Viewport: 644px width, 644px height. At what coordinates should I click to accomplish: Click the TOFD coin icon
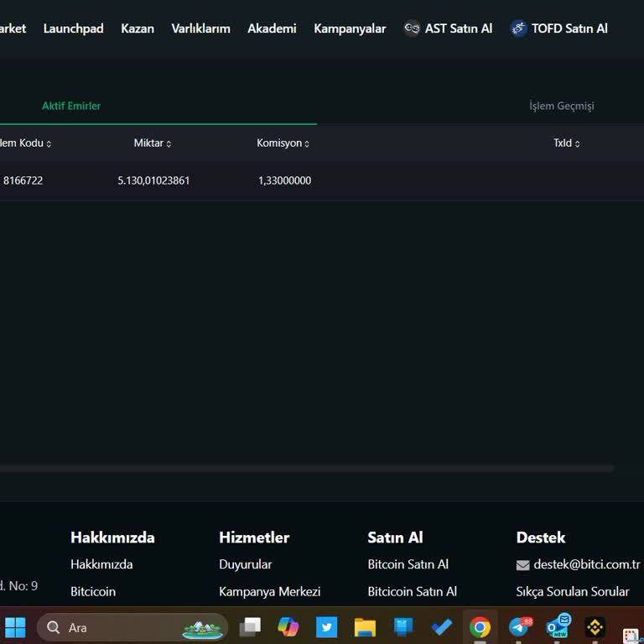coord(518,29)
